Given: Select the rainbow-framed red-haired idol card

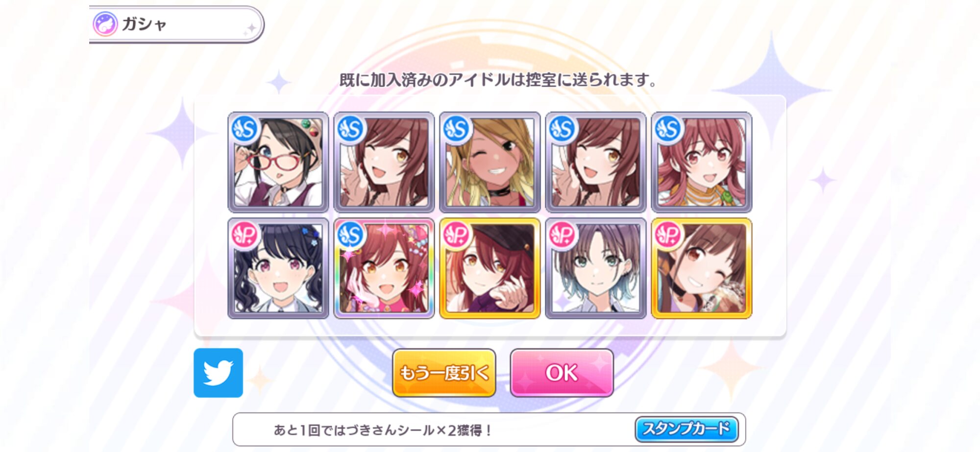Looking at the screenshot, I should 384,269.
